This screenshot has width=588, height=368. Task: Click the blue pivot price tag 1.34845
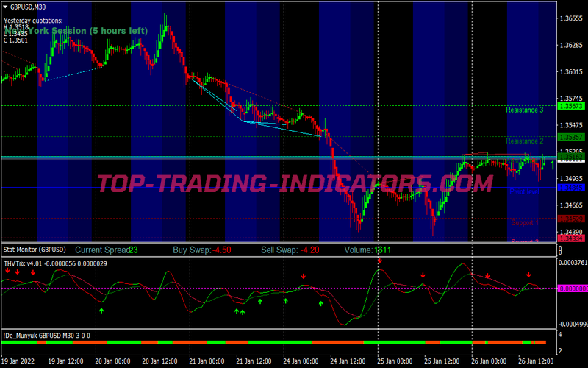570,188
